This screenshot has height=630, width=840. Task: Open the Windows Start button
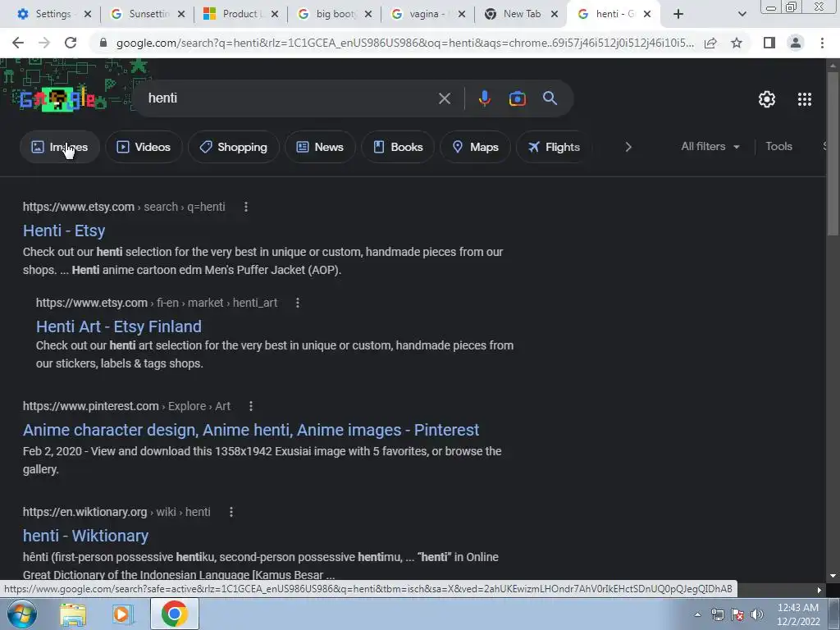[22, 614]
